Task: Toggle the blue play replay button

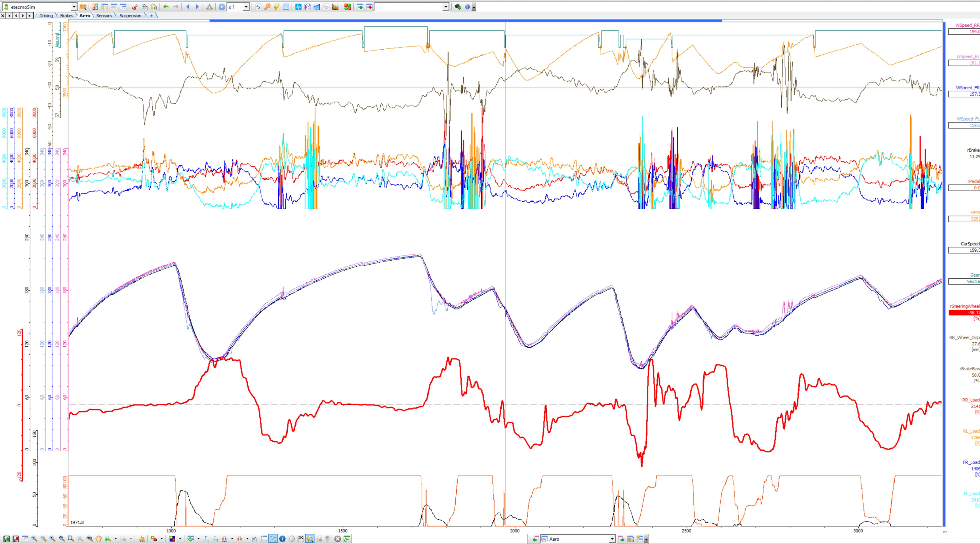Action: tap(222, 7)
